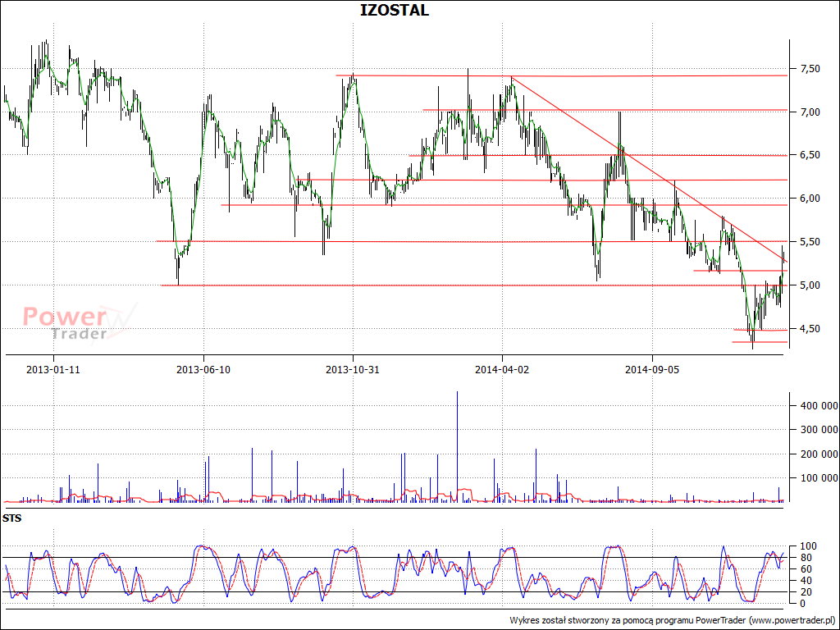
Task: Select the 7,50 price axis label
Action: coord(810,69)
